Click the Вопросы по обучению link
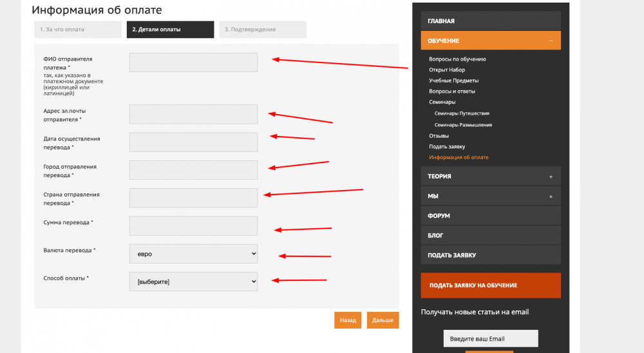 point(457,59)
